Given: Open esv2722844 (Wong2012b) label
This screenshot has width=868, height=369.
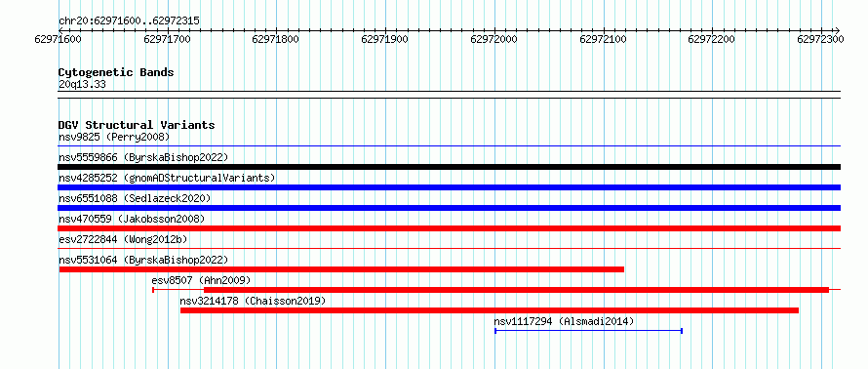Looking at the screenshot, I should (123, 239).
